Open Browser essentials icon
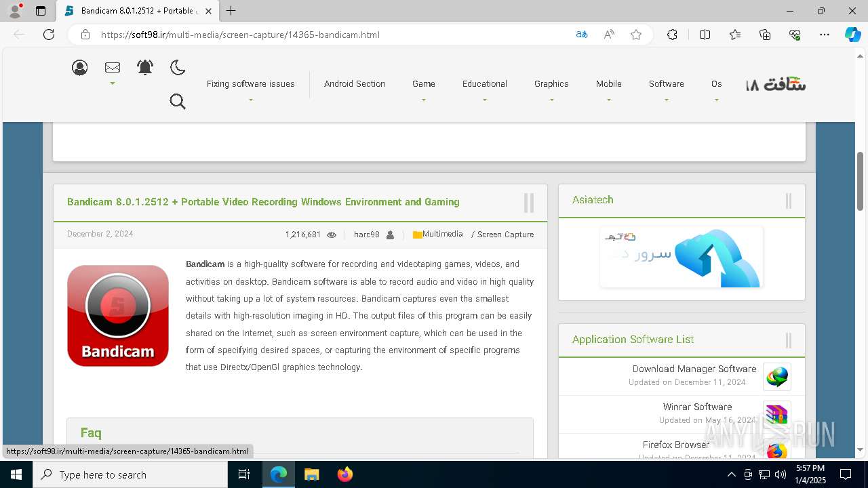The width and height of the screenshot is (868, 488). pyautogui.click(x=795, y=35)
